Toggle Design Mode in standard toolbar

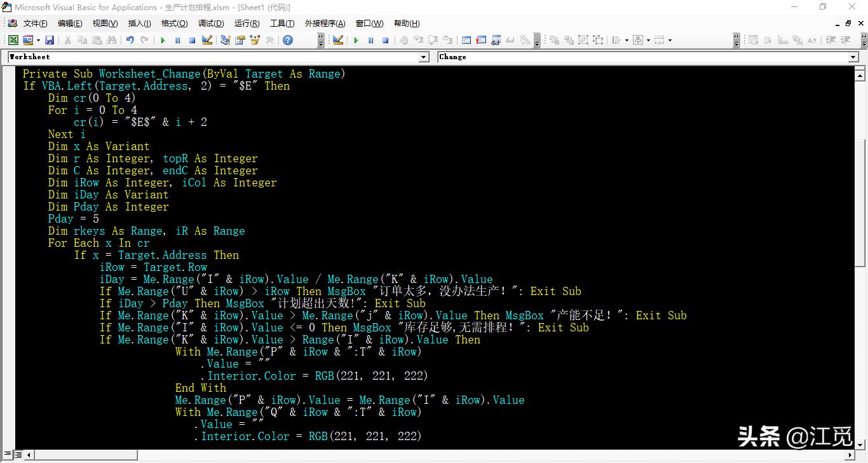point(207,40)
